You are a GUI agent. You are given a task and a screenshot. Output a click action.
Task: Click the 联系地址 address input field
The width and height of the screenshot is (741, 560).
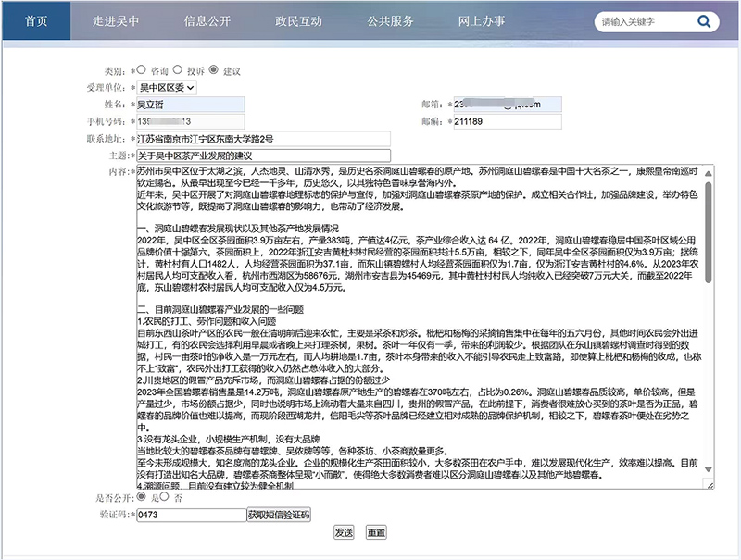[264, 139]
